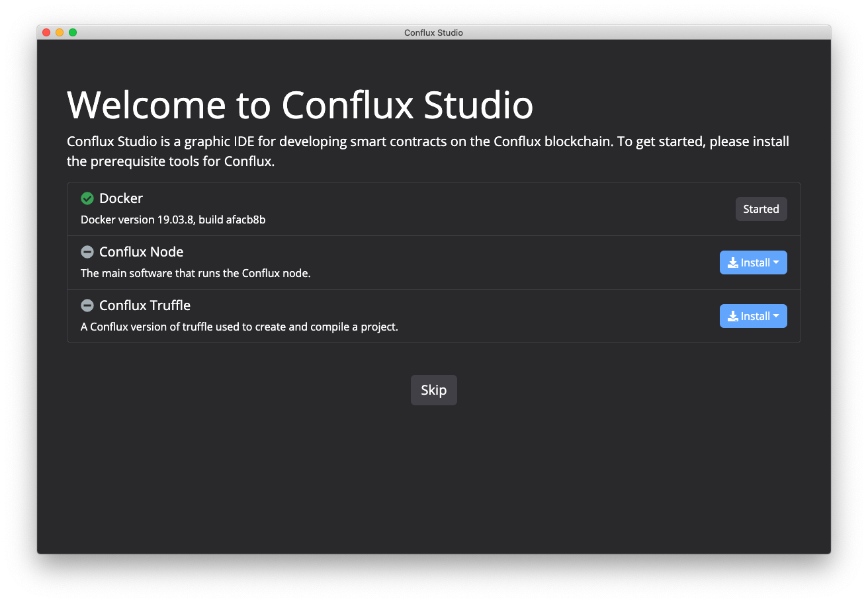Click the Docker version 19.03.8 text
The image size is (868, 603).
173,220
